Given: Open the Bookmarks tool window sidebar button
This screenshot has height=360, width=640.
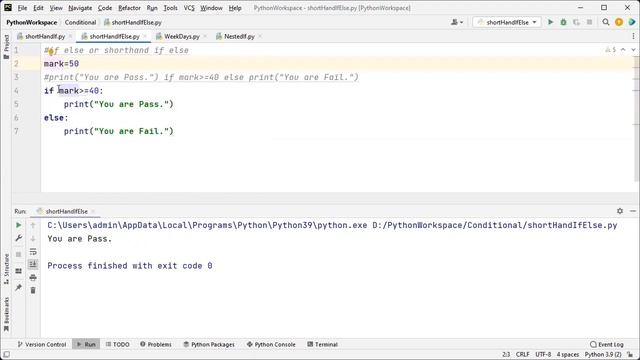Looking at the screenshot, I should coord(6,314).
